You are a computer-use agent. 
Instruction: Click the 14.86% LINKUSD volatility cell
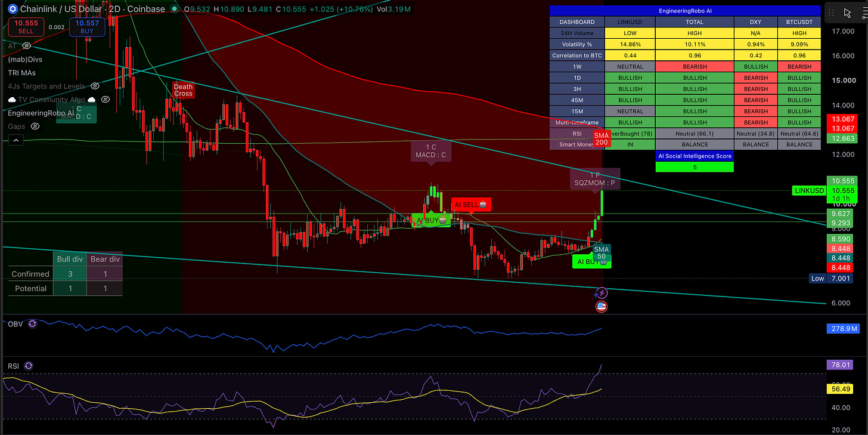tap(630, 44)
